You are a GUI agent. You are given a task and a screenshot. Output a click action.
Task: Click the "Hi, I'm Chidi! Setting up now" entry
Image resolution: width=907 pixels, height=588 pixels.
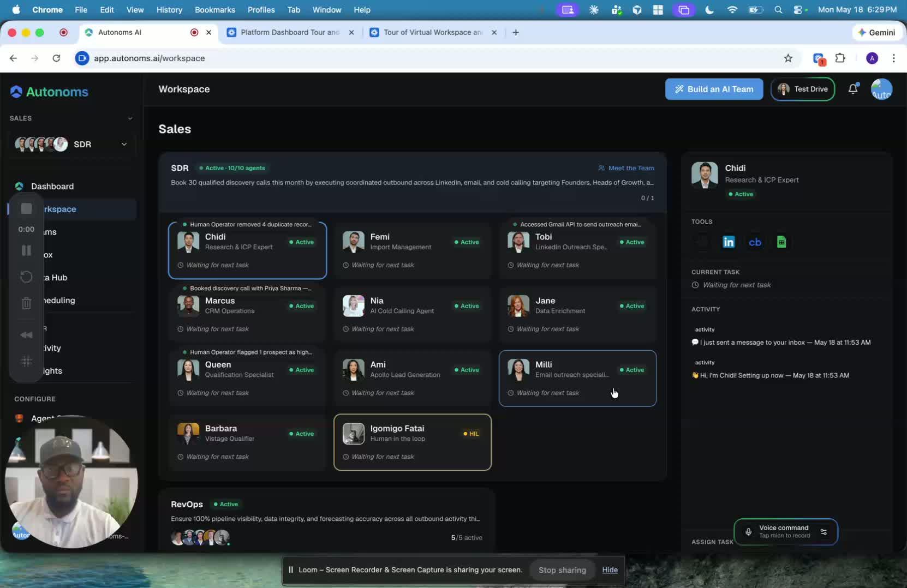771,375
